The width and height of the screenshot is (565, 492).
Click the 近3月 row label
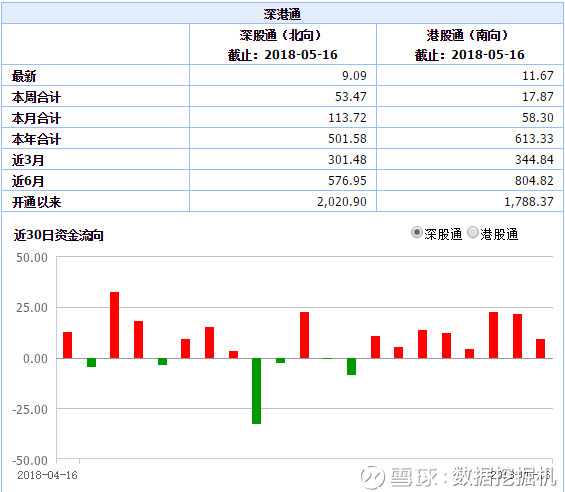pos(28,160)
